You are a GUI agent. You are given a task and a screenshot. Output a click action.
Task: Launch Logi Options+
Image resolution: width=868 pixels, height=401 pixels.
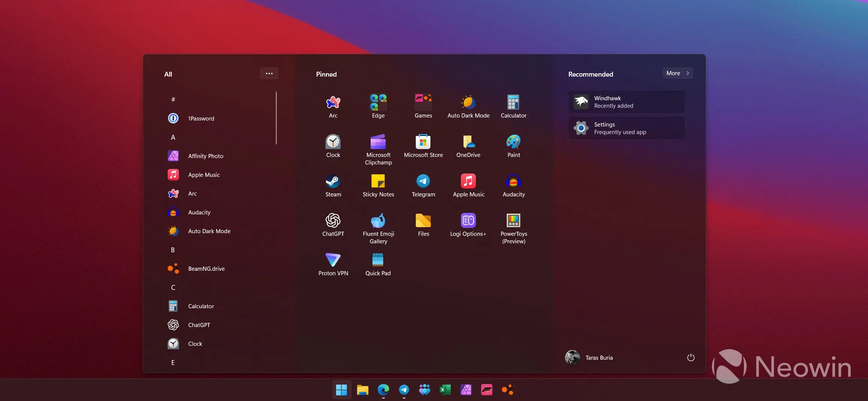click(468, 225)
